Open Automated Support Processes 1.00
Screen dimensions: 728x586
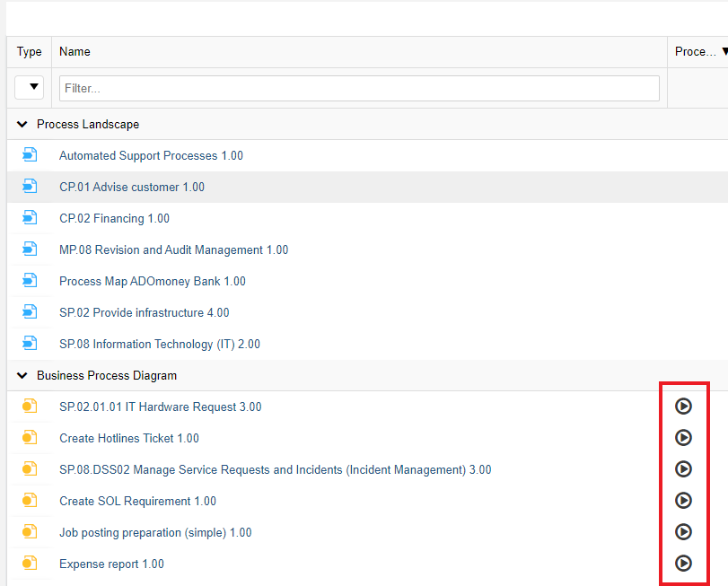[x=151, y=155]
